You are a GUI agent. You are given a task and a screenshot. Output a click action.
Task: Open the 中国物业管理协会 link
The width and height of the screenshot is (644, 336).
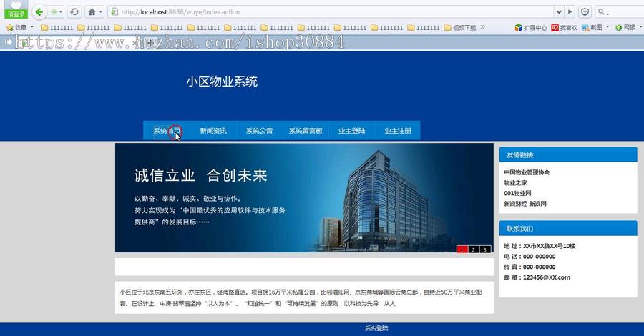click(x=527, y=172)
